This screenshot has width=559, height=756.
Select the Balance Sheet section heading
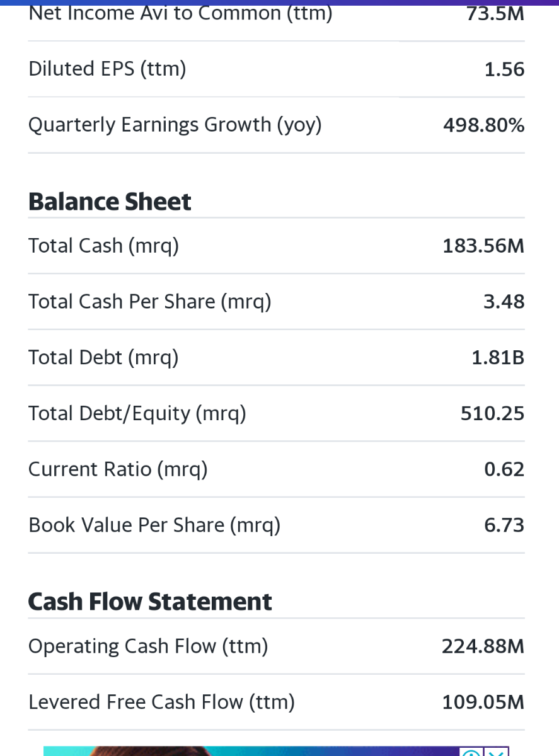coord(110,202)
